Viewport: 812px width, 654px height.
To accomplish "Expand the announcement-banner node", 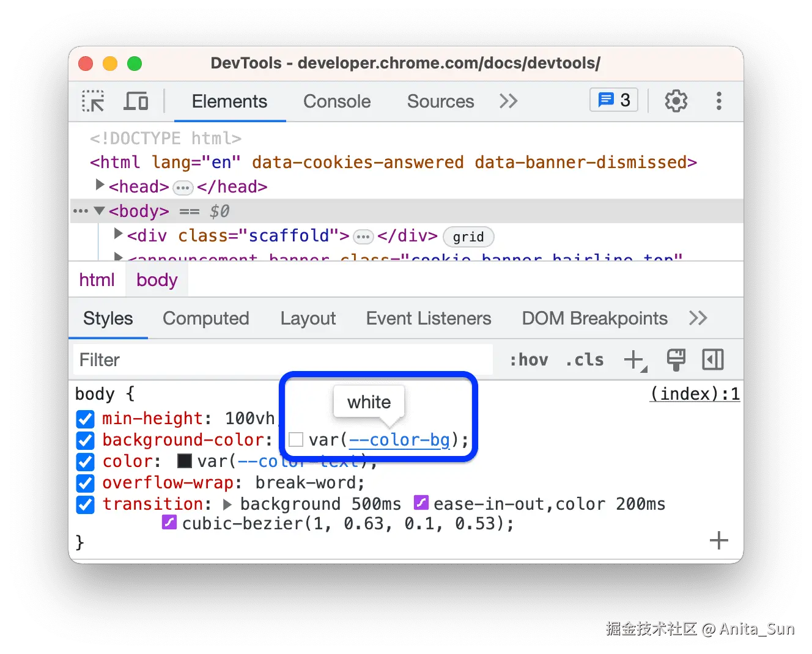I will click(119, 256).
